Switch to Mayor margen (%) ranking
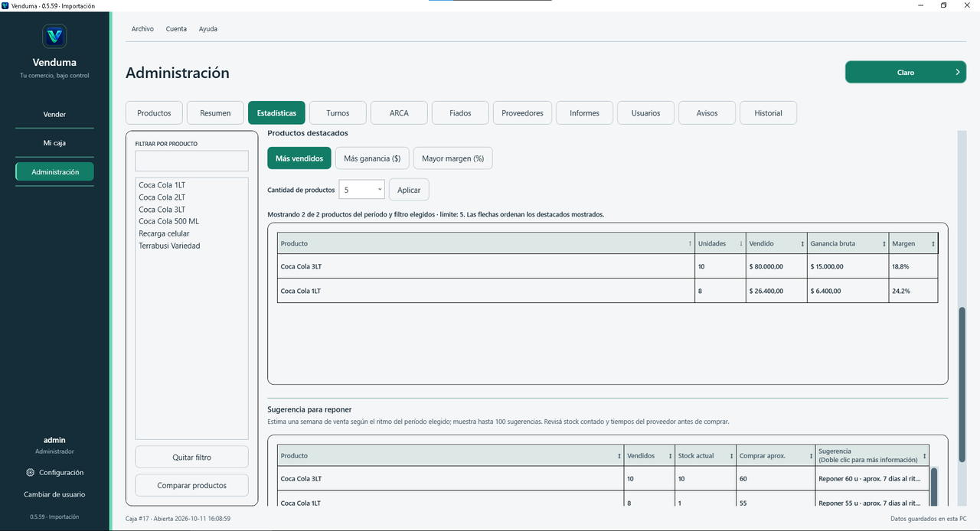This screenshot has width=980, height=531. pyautogui.click(x=453, y=158)
